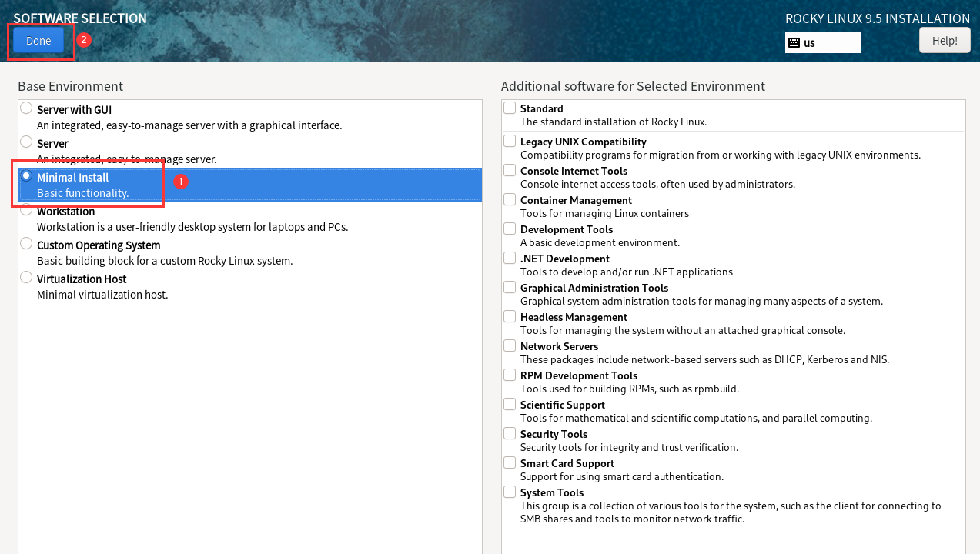Click the "Base Environment" heading

point(70,86)
